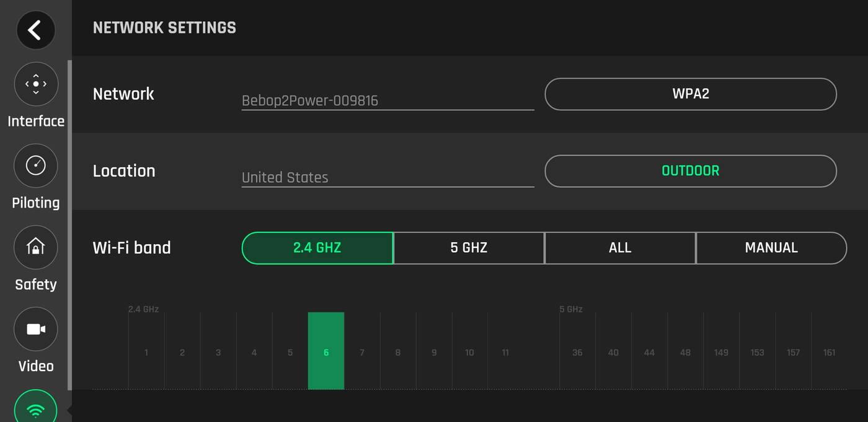
Task: Click the back arrow icon
Action: coord(35,30)
